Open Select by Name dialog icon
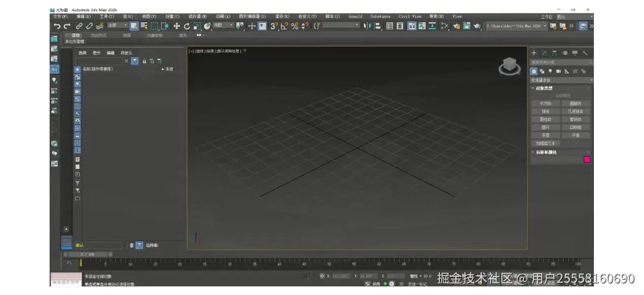Image resolution: width=644 pixels, height=295 pixels. click(144, 26)
